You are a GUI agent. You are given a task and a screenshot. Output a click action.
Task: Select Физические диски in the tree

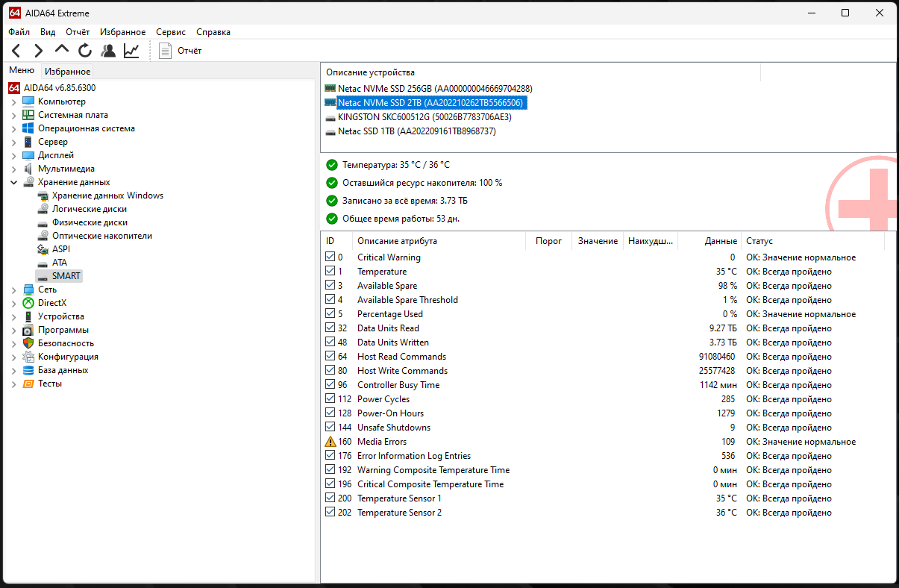coord(90,222)
